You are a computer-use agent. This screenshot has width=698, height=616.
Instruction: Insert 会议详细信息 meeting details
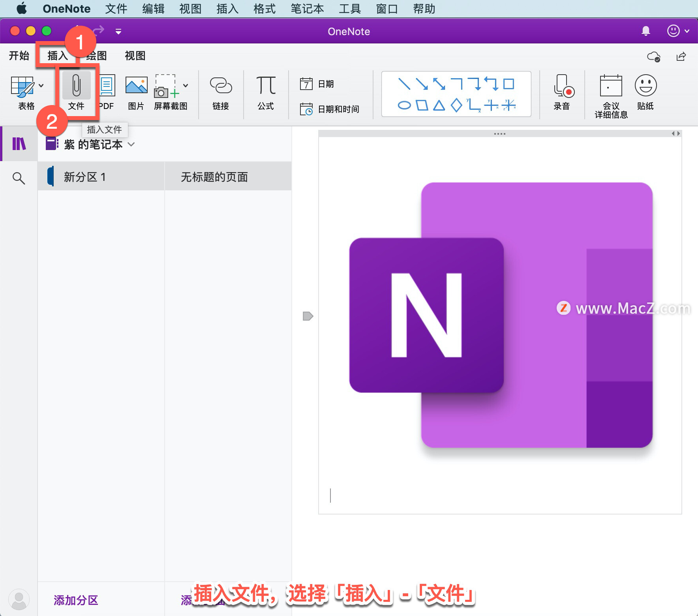coord(611,96)
